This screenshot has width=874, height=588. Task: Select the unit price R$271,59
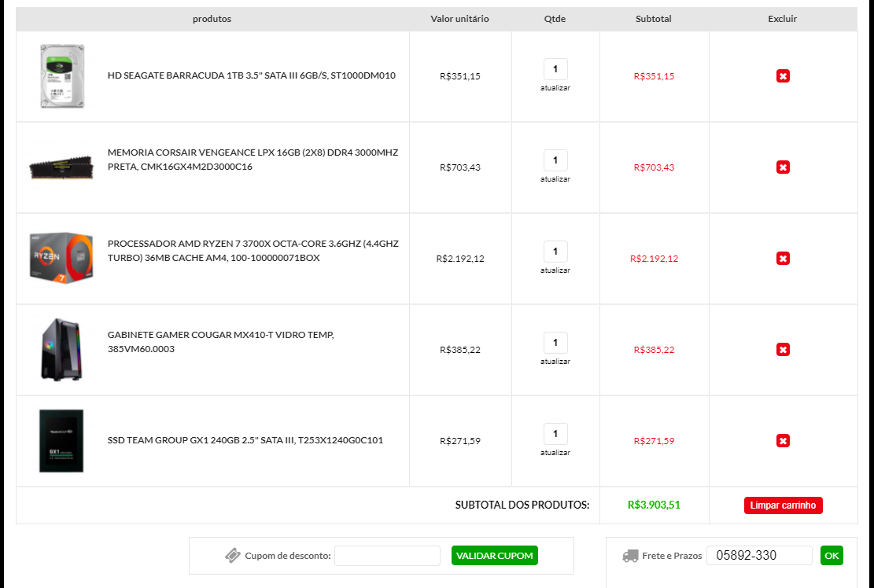click(460, 441)
